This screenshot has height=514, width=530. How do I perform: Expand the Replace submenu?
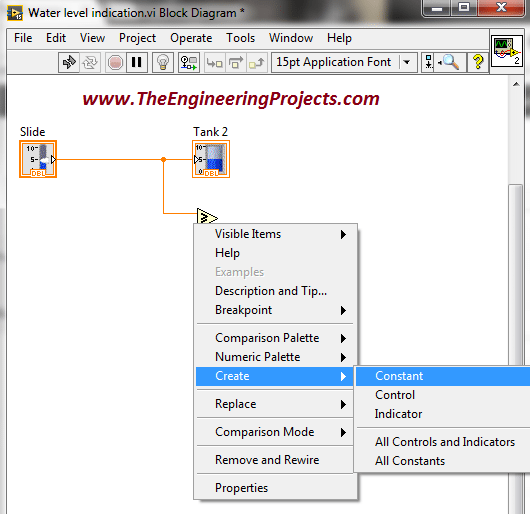275,404
